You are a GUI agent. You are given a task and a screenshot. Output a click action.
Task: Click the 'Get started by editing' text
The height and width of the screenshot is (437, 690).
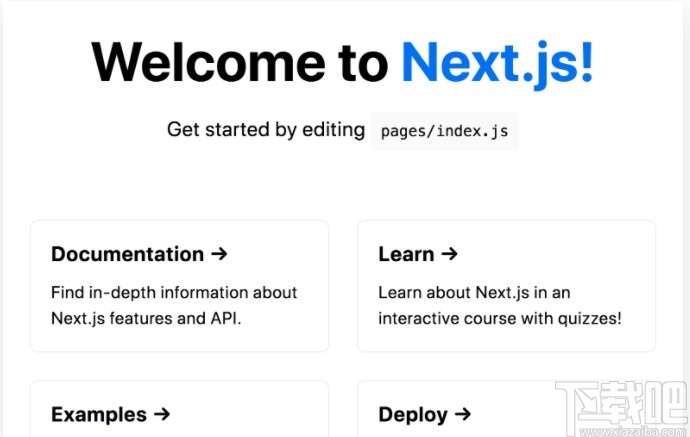[266, 130]
